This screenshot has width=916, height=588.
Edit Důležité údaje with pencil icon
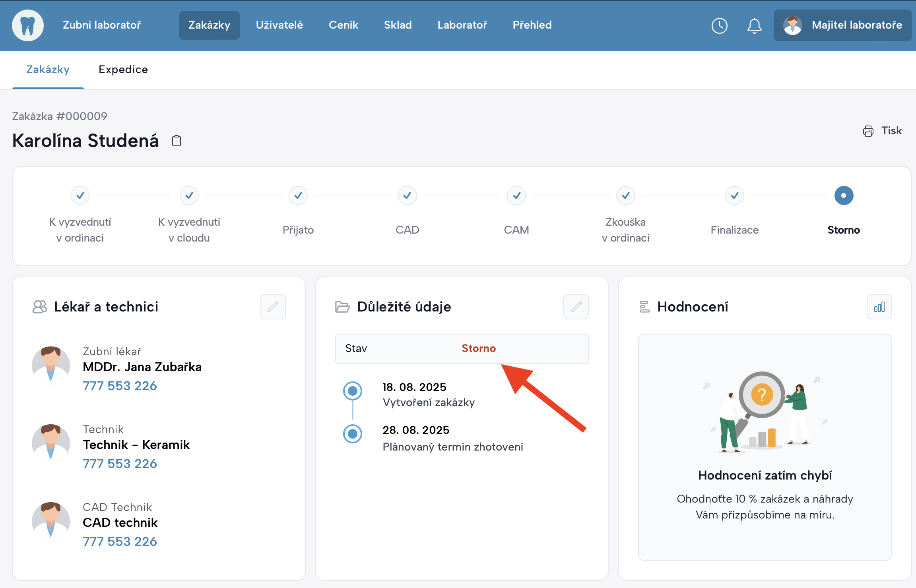pyautogui.click(x=576, y=307)
